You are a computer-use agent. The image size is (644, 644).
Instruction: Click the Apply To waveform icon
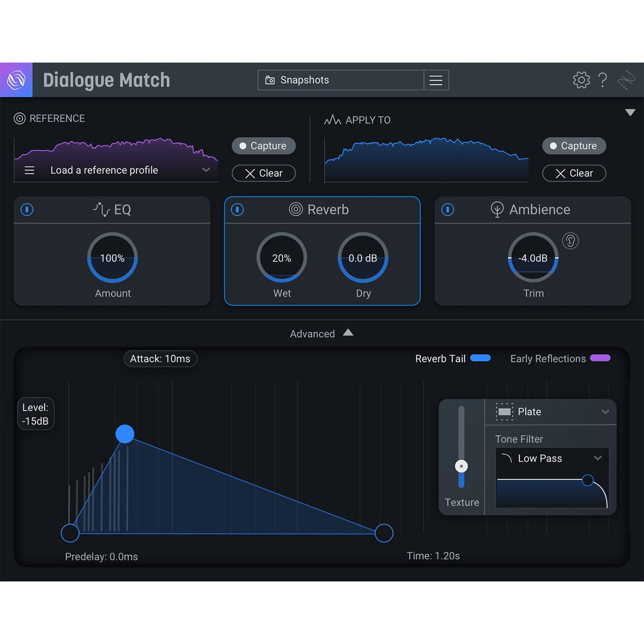[332, 120]
